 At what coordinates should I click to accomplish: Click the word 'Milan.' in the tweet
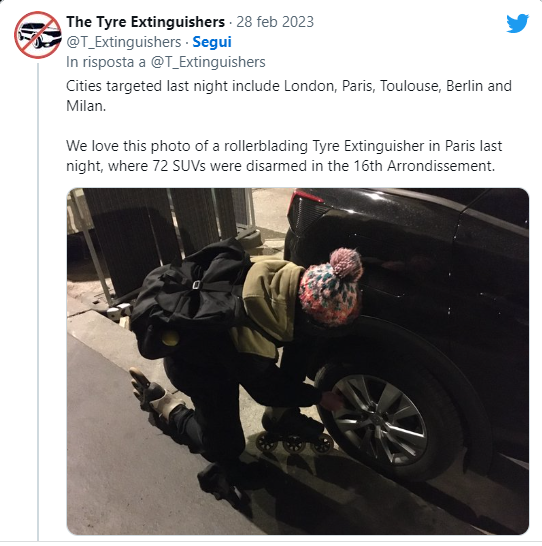[x=86, y=106]
